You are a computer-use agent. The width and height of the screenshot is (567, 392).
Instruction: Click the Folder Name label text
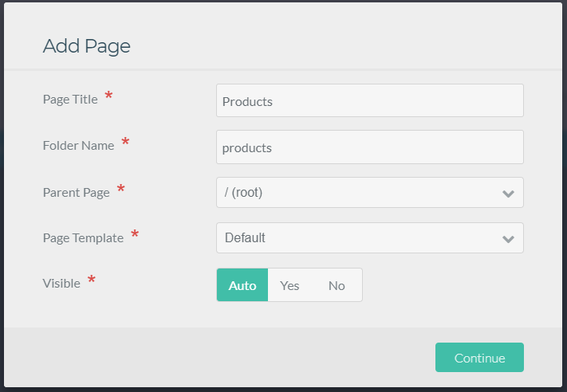(78, 146)
